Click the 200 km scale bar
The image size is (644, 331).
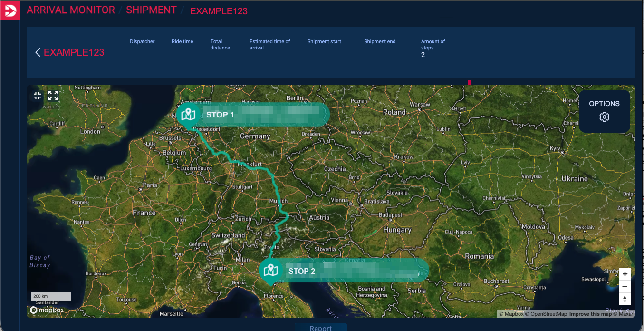tap(51, 296)
